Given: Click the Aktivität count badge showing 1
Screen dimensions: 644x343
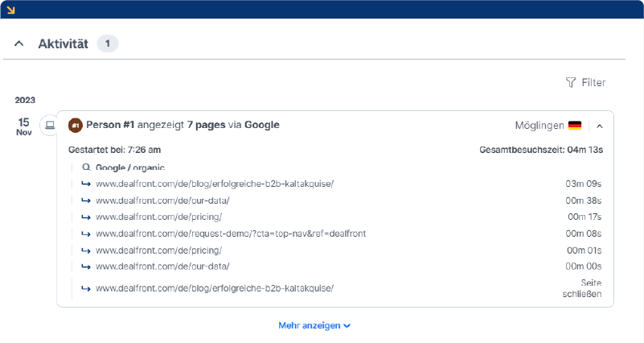Looking at the screenshot, I should pos(108,43).
